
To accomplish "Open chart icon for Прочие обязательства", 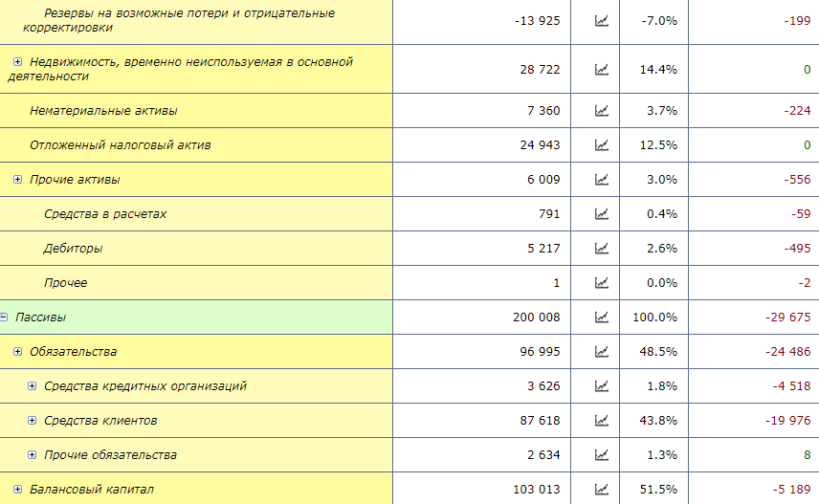I will 601,455.
